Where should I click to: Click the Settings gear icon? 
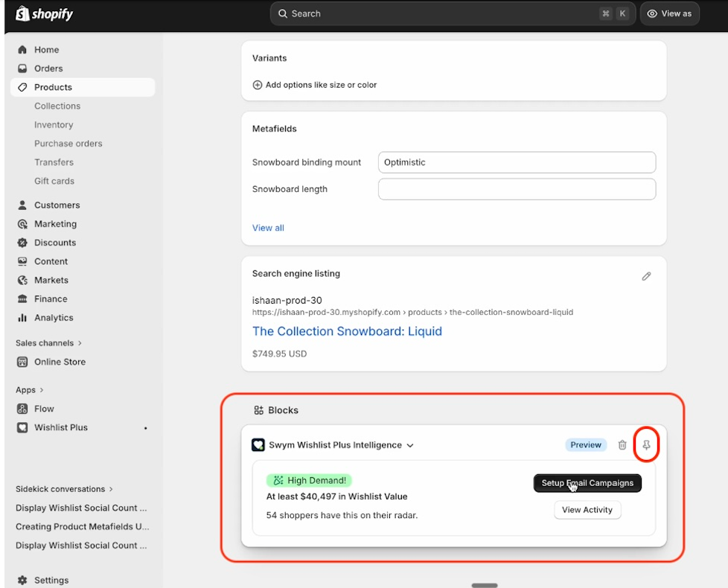[x=22, y=580]
